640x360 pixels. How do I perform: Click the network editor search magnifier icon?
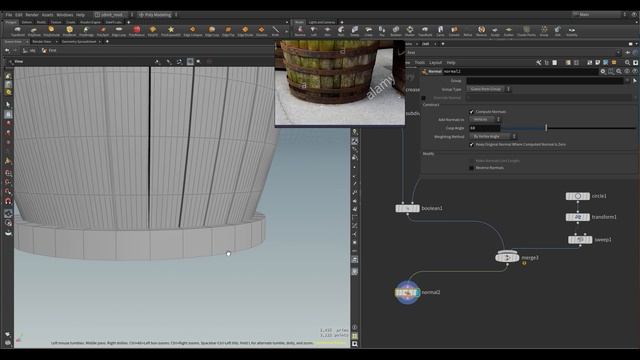pyautogui.click(x=627, y=62)
